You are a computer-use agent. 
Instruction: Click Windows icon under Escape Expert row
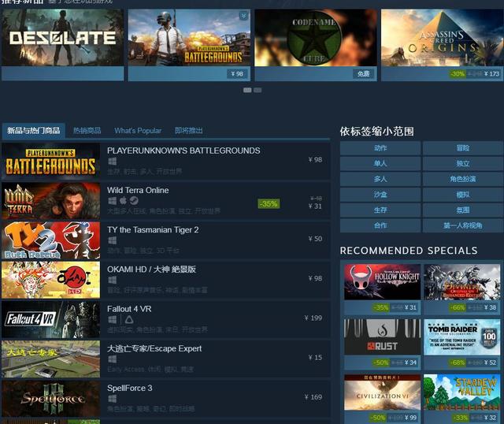pyautogui.click(x=112, y=359)
